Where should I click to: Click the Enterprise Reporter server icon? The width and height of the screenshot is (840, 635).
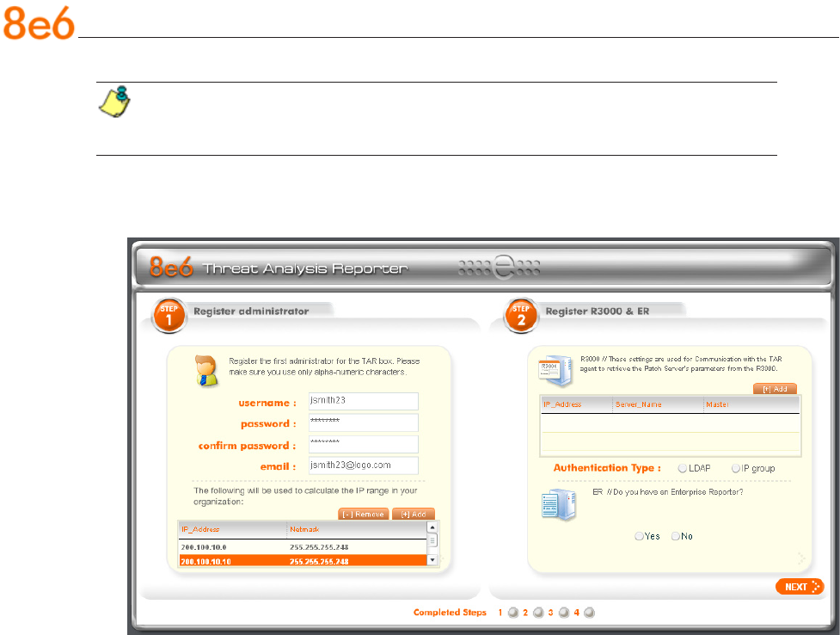559,504
